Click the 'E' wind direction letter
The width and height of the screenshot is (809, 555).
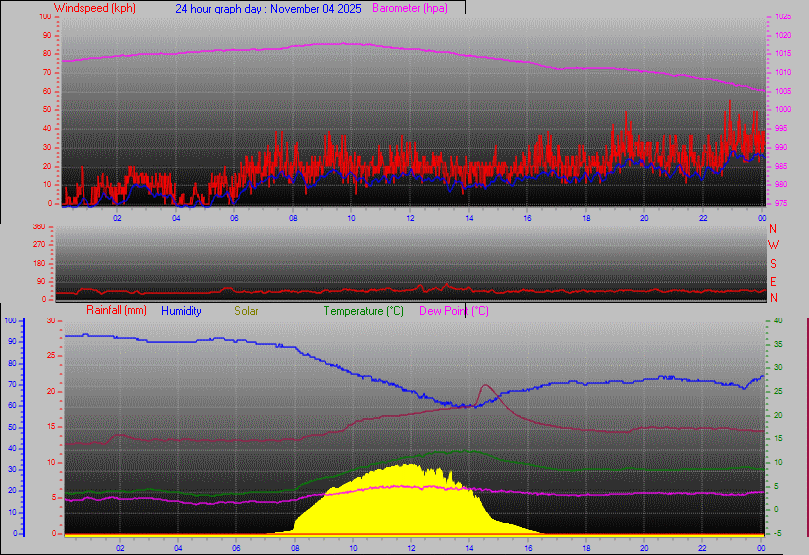773,282
